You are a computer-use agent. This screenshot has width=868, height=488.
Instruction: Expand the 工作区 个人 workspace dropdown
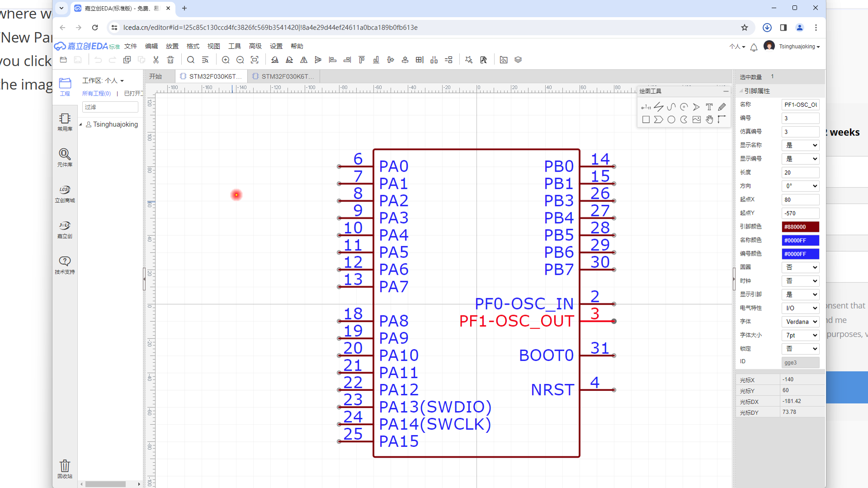point(103,80)
